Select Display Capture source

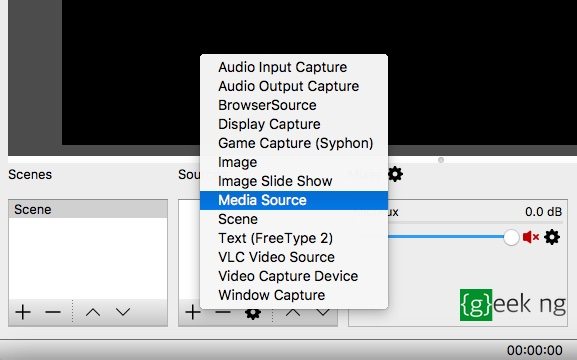pos(294,124)
